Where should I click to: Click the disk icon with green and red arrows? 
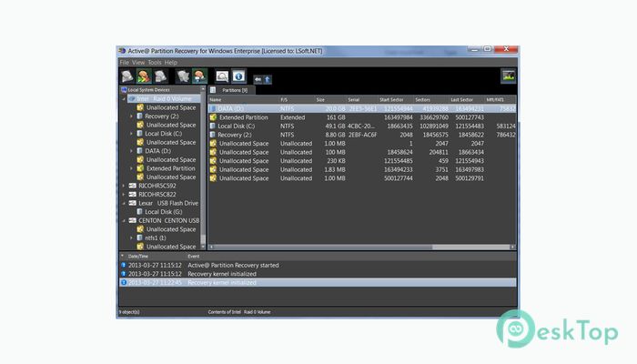[144, 76]
